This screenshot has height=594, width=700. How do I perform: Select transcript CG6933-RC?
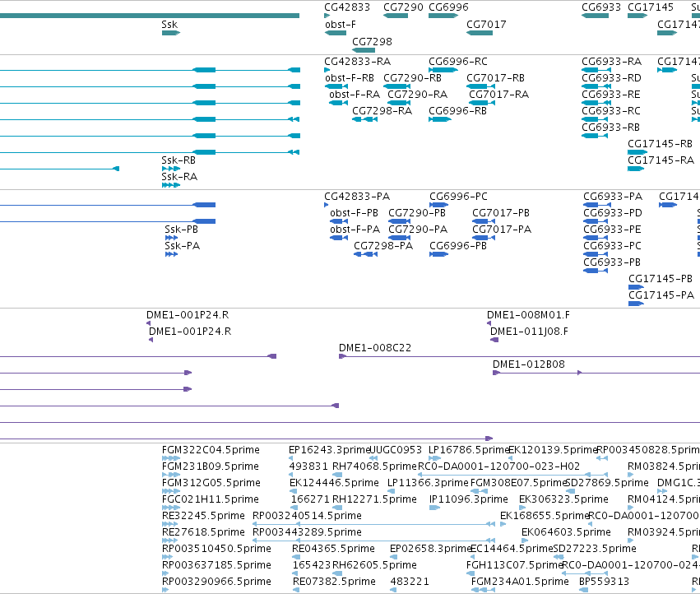tap(610, 111)
